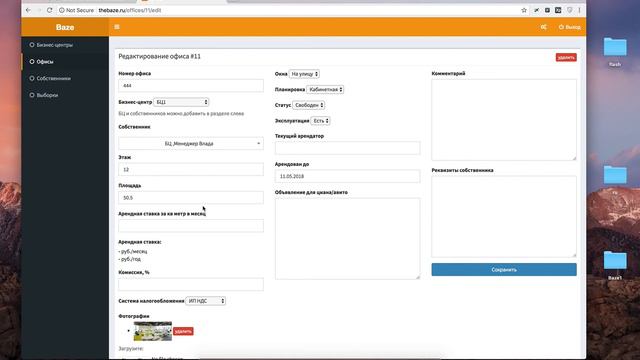Open the share settings icon in header
This screenshot has width=640, height=360.
544,27
